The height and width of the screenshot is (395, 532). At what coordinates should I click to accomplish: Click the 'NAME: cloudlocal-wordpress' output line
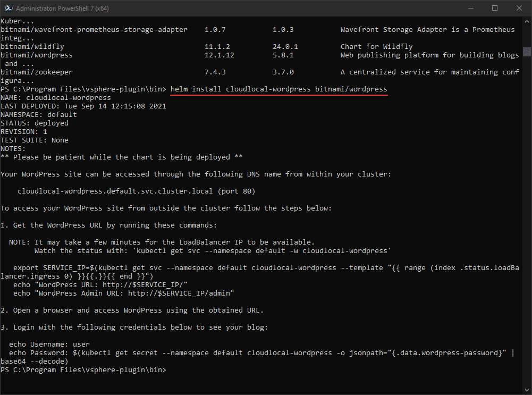(56, 98)
